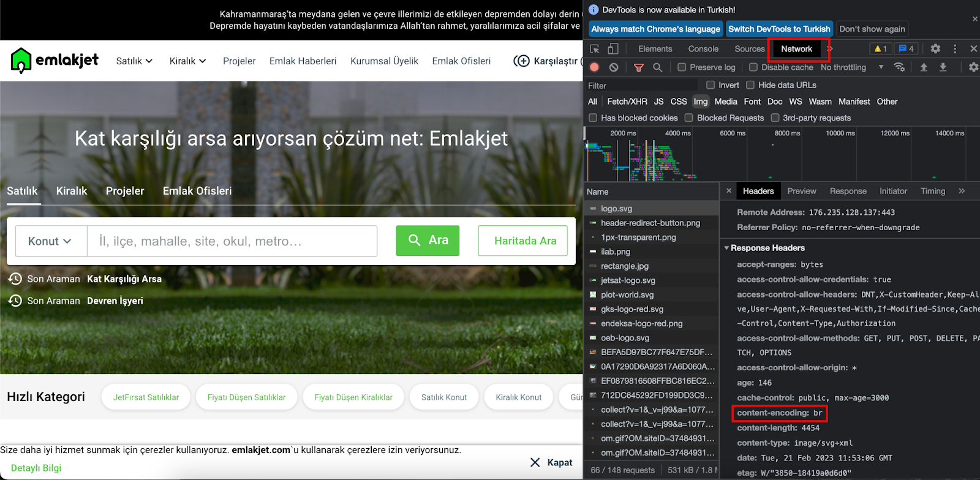Open the No throttling dropdown
Screen dimensions: 980x480
[851, 67]
